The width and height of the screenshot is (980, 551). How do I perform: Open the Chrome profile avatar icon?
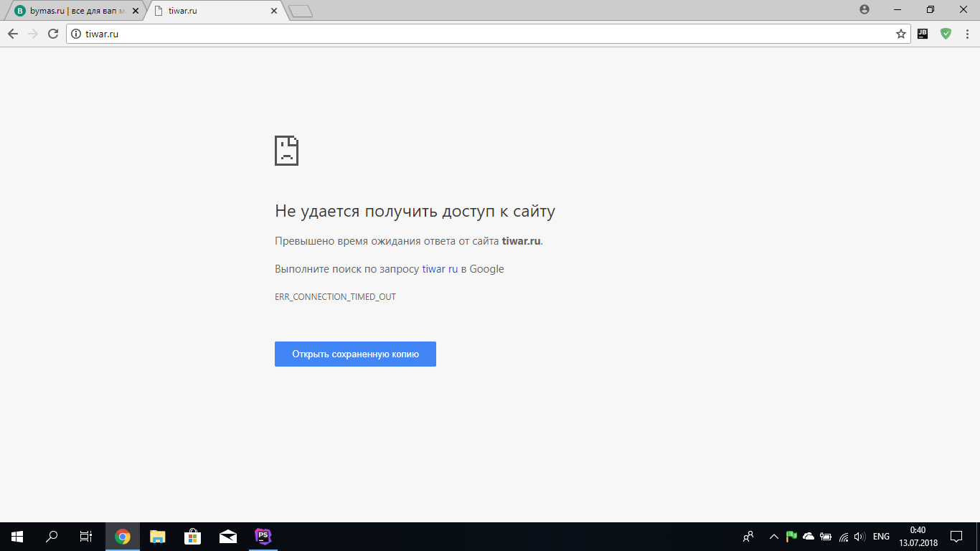pyautogui.click(x=864, y=10)
